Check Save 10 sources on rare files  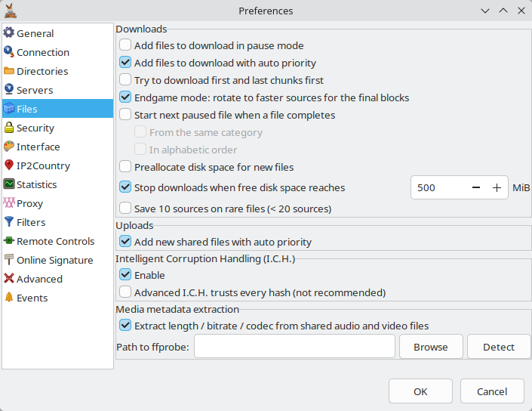point(125,208)
